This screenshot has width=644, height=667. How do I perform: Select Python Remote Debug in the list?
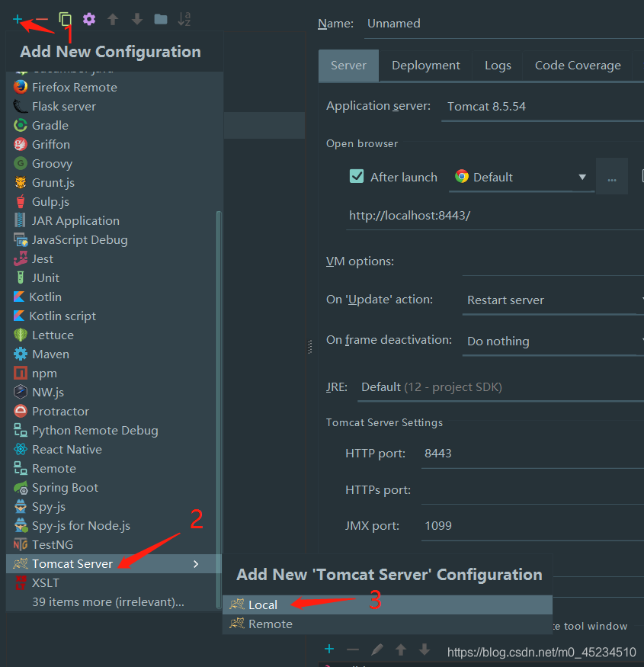[x=112, y=431]
